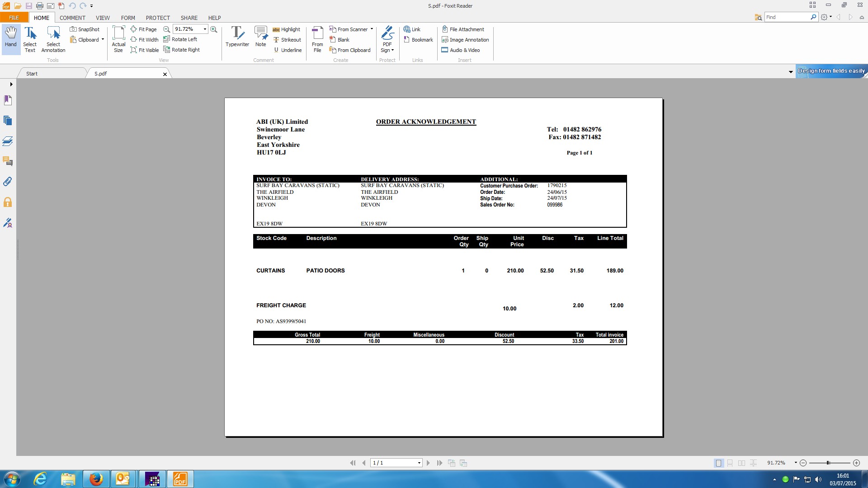Switch to the Start document tab
The image size is (868, 488).
(32, 74)
